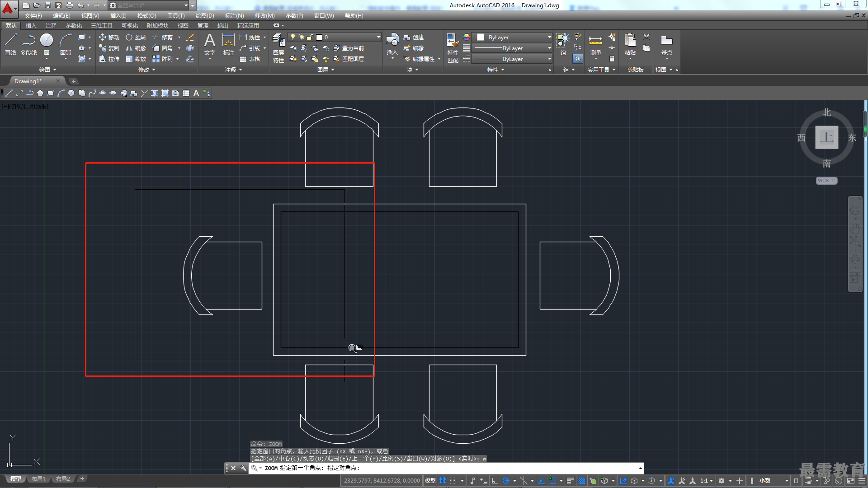Screen dimensions: 868x488
Task: Click the quick calculator icon in utilities
Action: coord(612,59)
